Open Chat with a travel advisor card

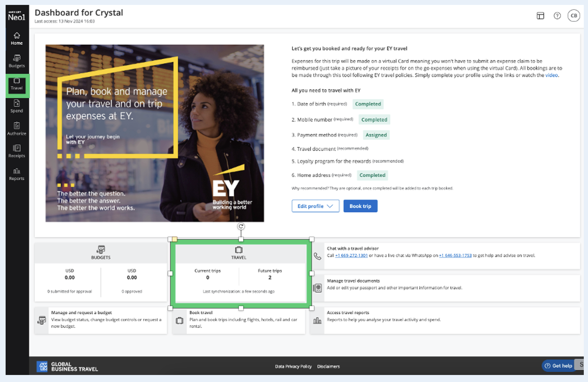click(445, 256)
